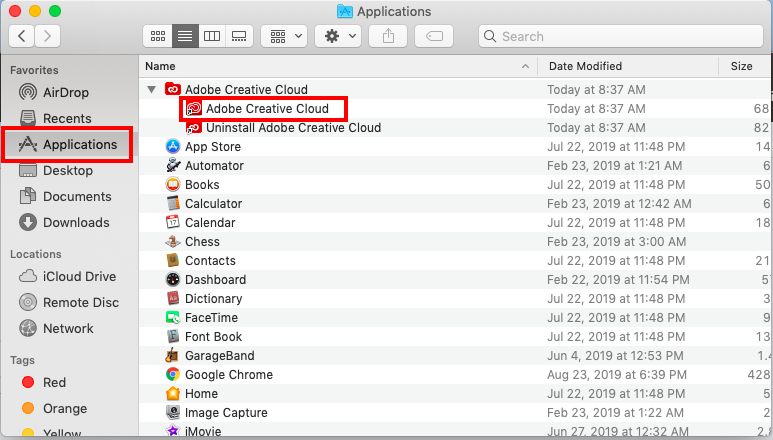
Task: Go forward with the right chevron button
Action: [x=47, y=36]
